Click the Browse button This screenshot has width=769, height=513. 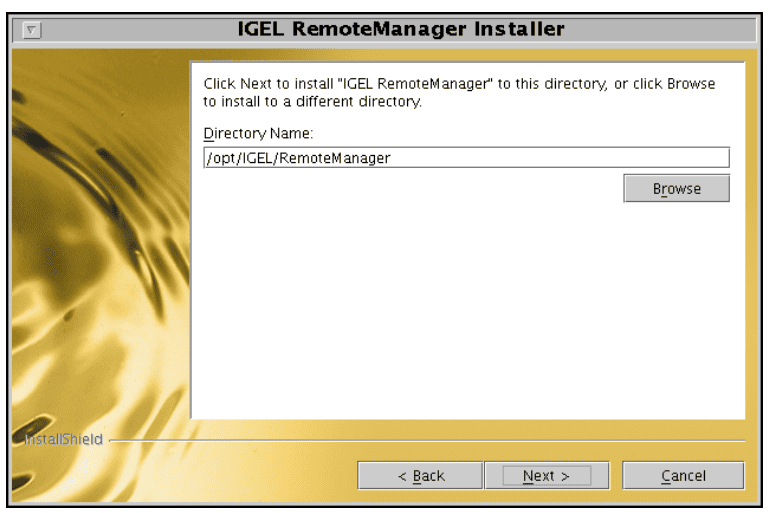(676, 188)
